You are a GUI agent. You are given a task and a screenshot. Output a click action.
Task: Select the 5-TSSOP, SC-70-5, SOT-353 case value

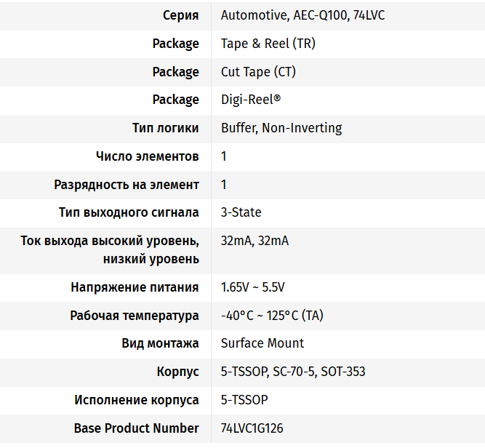click(x=293, y=372)
